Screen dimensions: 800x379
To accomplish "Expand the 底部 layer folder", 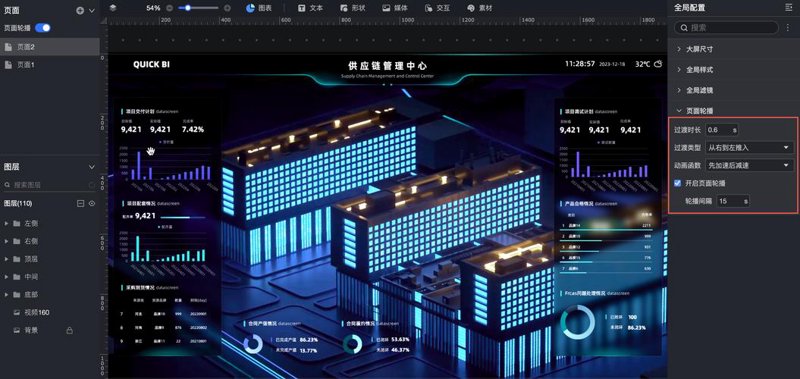I will [6, 295].
